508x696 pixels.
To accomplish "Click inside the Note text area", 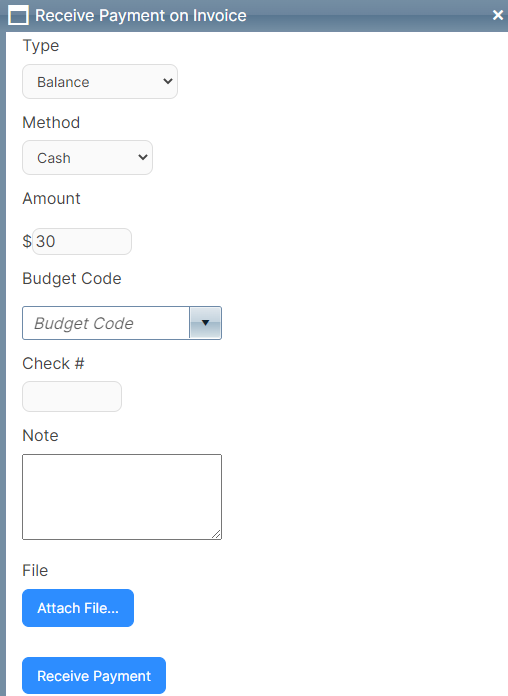I will [x=122, y=497].
